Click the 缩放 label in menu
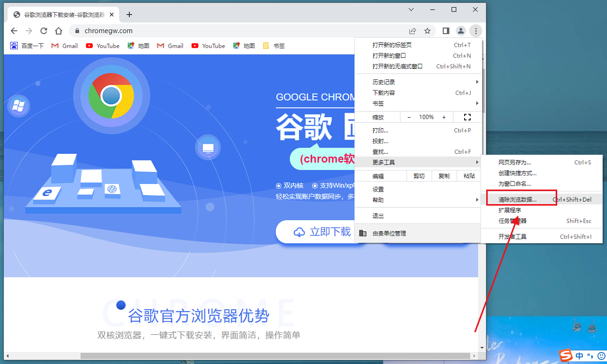Screen dimensions: 607x364 pos(378,117)
